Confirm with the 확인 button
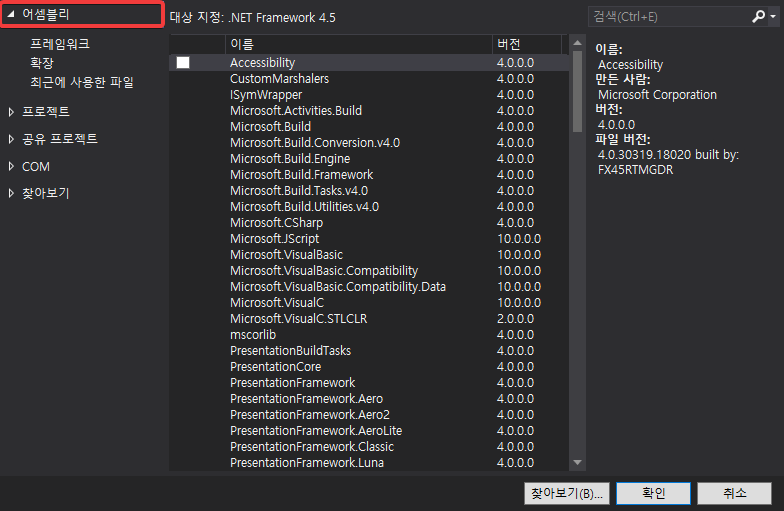The image size is (784, 511). click(654, 494)
